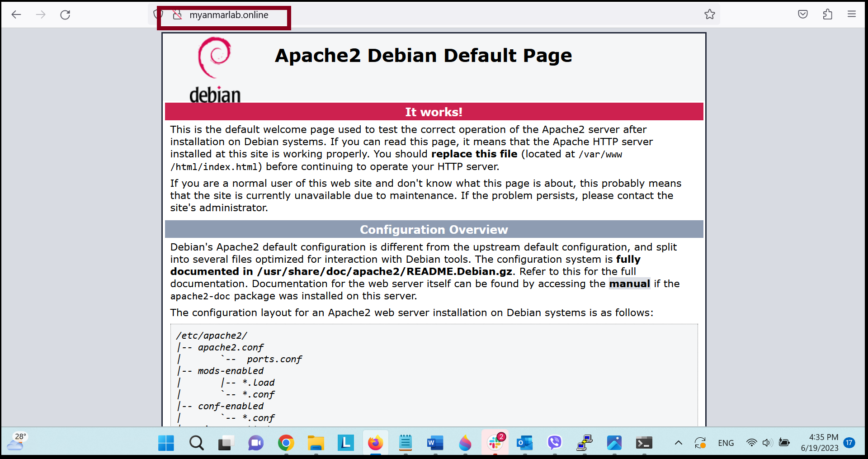Viewport: 868px width, 459px height.
Task: Open Microsoft Word from the taskbar
Action: point(435,443)
